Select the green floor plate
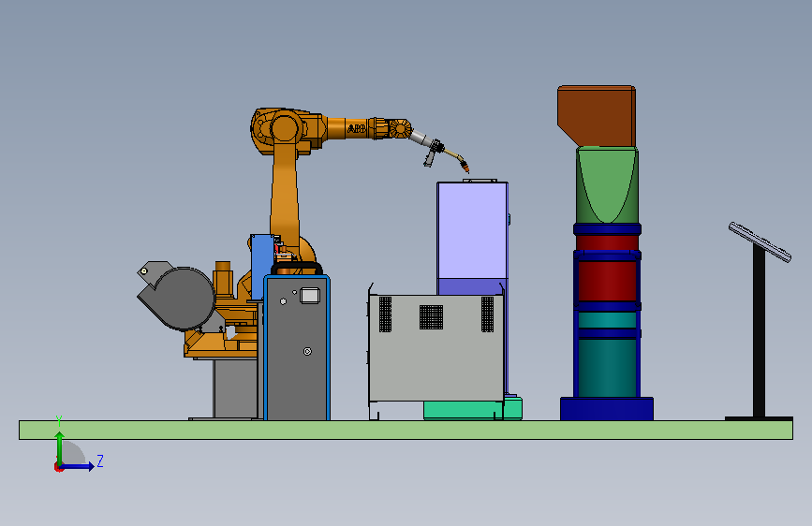812x526 pixels. click(x=406, y=430)
